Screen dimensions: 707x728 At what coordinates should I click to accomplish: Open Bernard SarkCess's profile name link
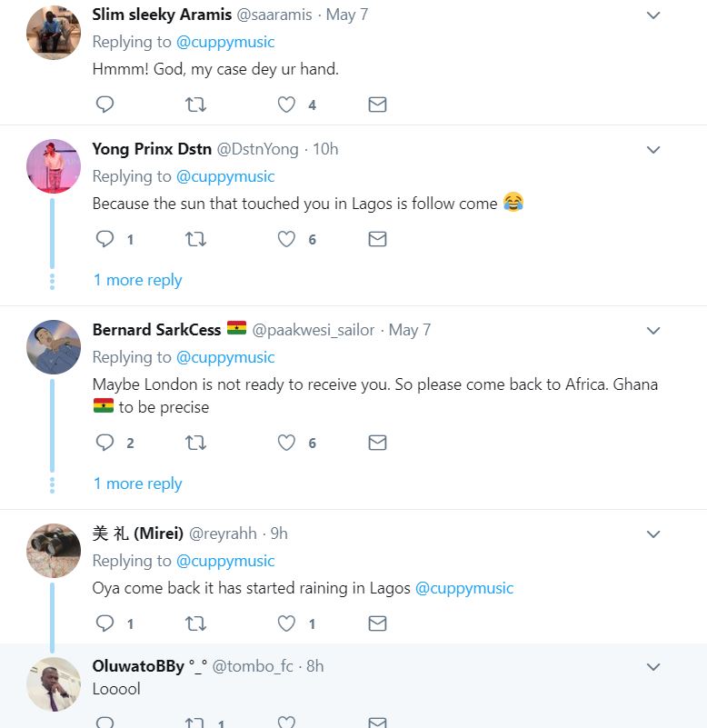click(158, 330)
